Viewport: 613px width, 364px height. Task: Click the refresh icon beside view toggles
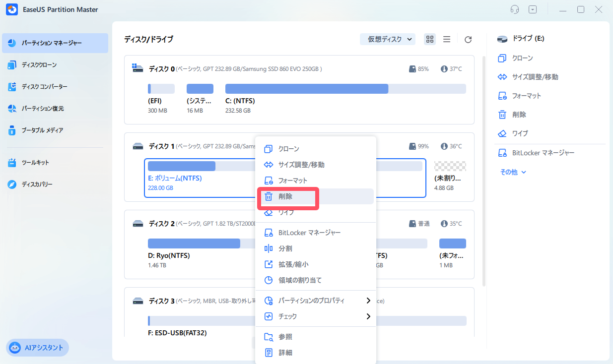(x=468, y=39)
